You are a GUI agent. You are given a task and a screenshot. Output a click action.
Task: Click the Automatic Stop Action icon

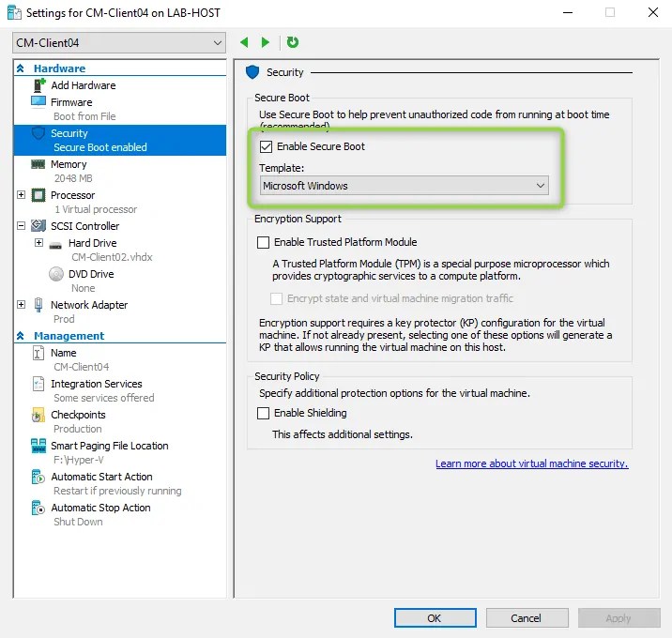(x=38, y=508)
